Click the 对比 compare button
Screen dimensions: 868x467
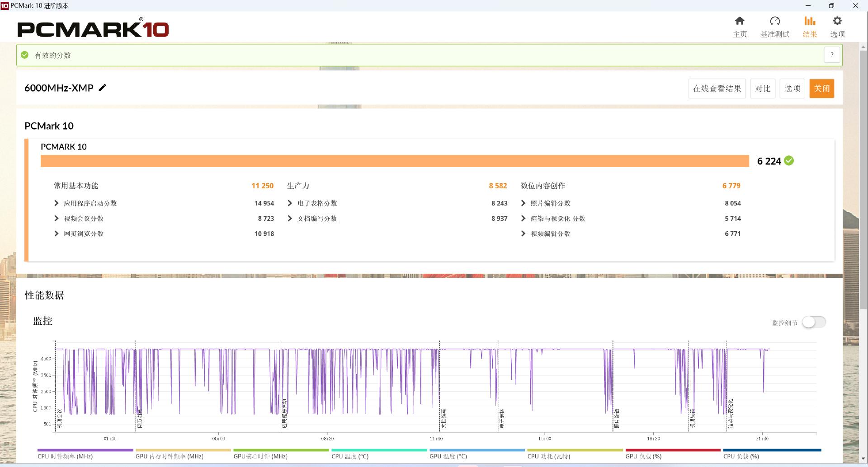tap(763, 89)
